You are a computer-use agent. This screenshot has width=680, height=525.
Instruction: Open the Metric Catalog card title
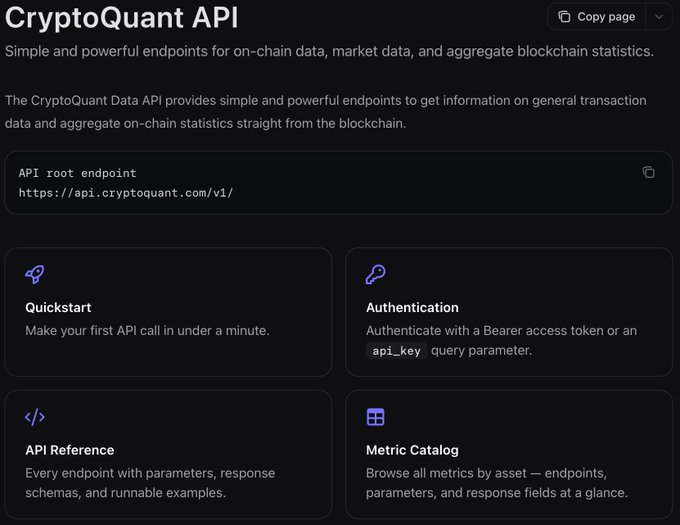click(x=412, y=450)
